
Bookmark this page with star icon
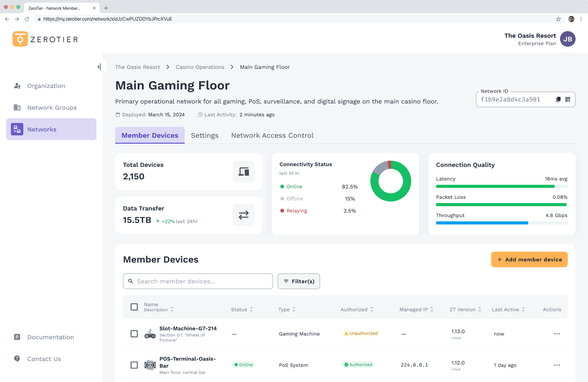558,19
